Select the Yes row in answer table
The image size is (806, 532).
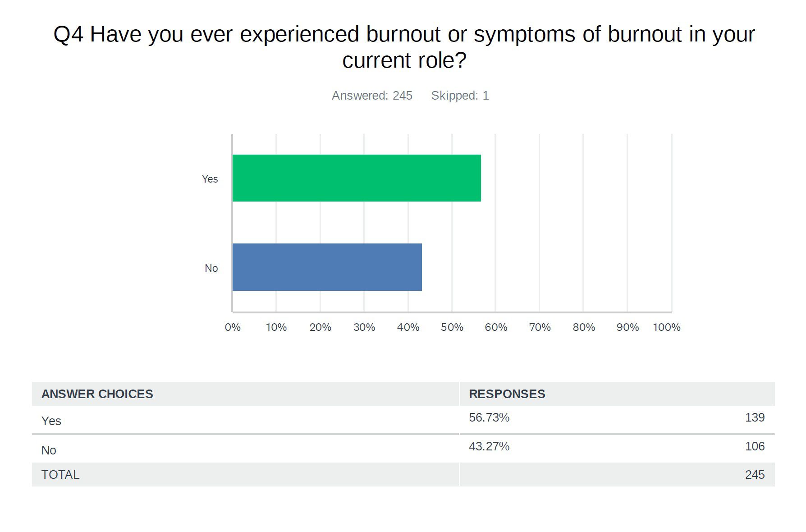[x=51, y=421]
